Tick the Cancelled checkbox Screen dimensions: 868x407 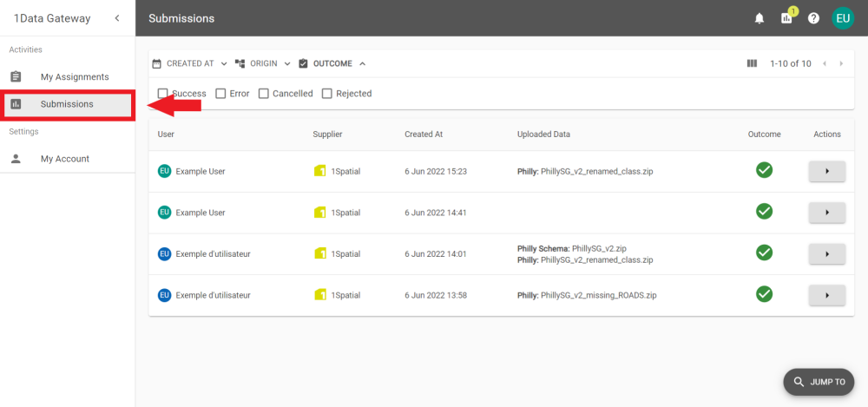click(264, 94)
